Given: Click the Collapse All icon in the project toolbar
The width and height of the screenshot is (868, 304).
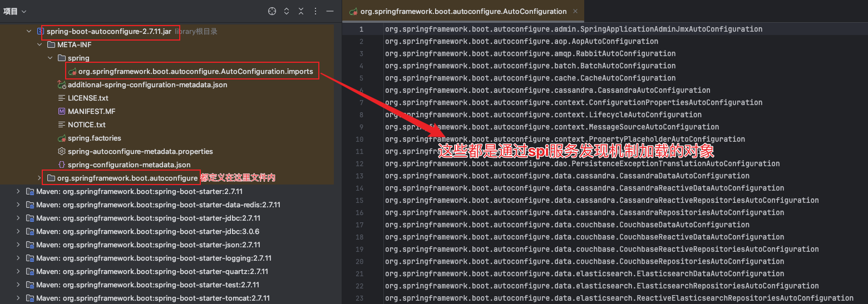Looking at the screenshot, I should [301, 11].
